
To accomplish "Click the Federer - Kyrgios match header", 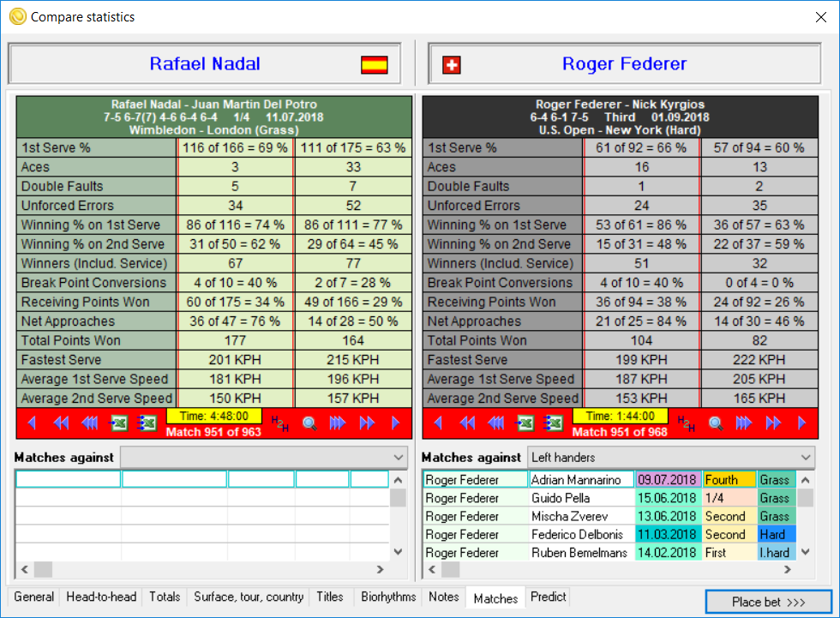I will point(620,117).
